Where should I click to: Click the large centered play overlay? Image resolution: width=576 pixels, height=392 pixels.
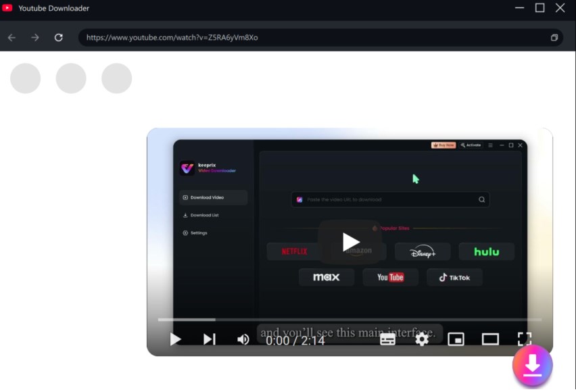[350, 242]
